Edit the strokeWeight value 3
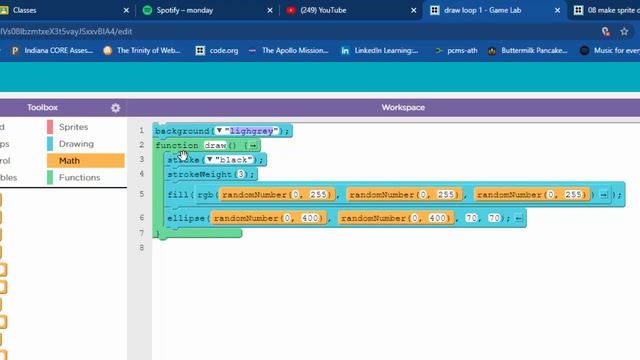 coord(241,174)
